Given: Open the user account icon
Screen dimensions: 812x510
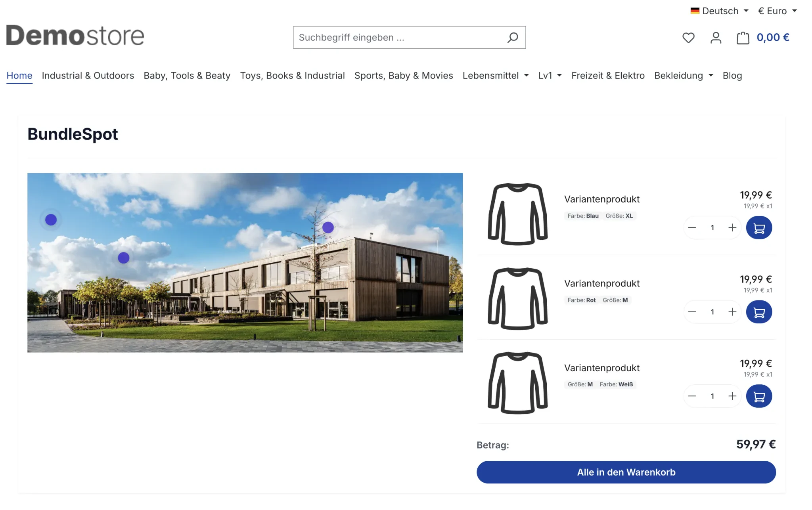Looking at the screenshot, I should [x=716, y=38].
